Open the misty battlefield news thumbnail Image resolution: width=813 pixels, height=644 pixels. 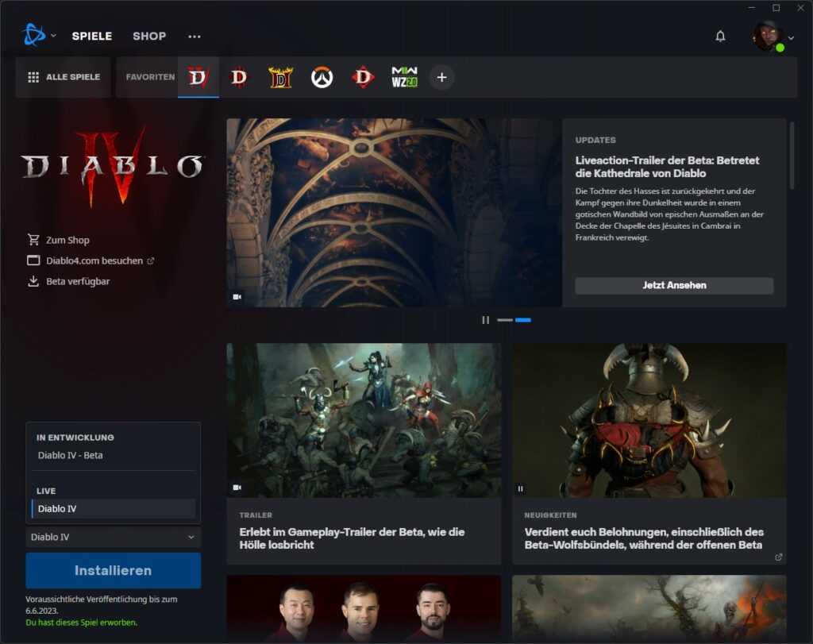pyautogui.click(x=649, y=608)
